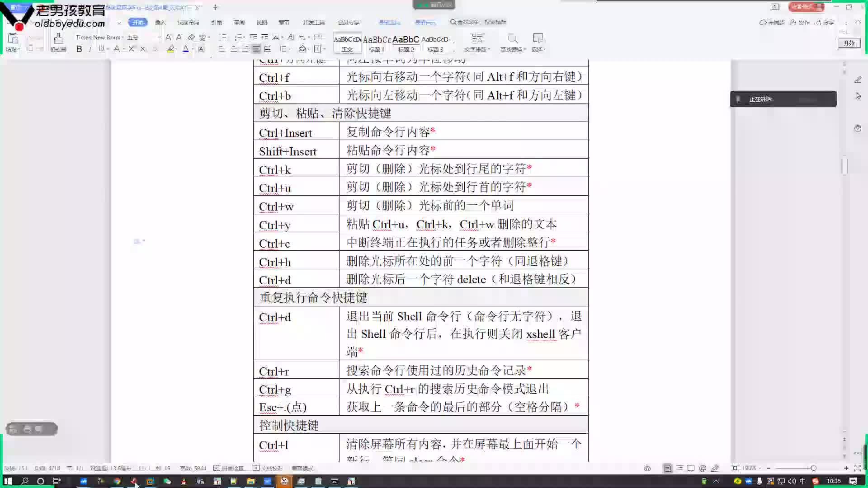868x488 pixels.
Task: Click the bullet list icon
Action: (x=222, y=37)
